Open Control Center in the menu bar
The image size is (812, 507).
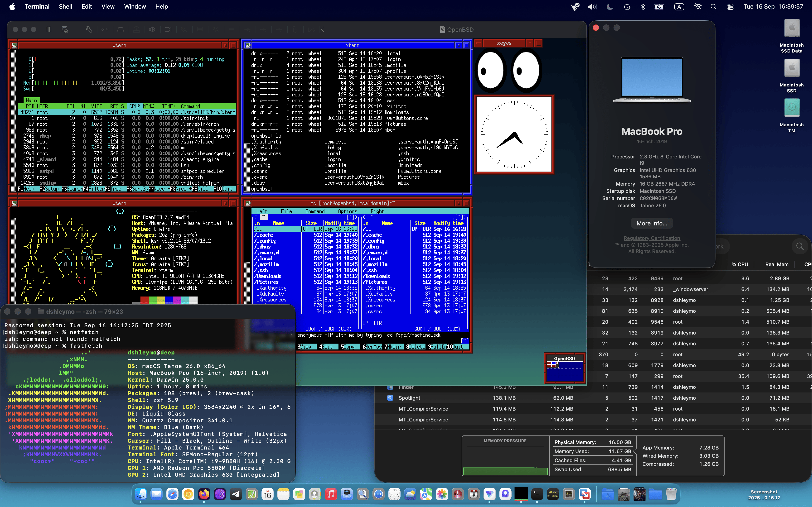[x=730, y=7]
